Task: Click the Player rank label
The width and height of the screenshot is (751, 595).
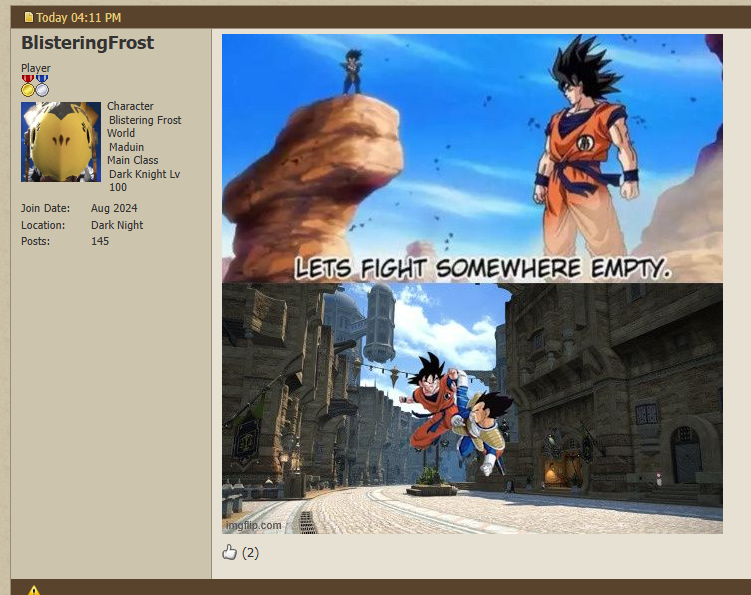Action: (x=35, y=68)
